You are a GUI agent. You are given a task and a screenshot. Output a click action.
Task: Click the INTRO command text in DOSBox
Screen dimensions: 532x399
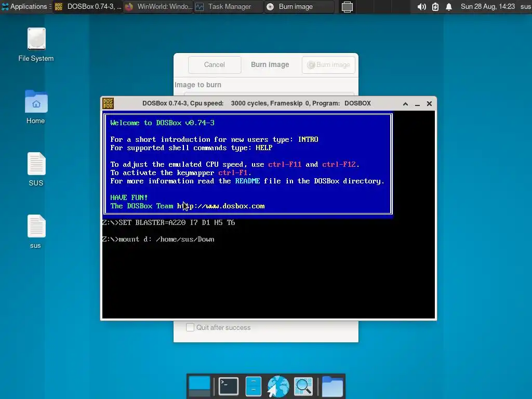pyautogui.click(x=308, y=139)
